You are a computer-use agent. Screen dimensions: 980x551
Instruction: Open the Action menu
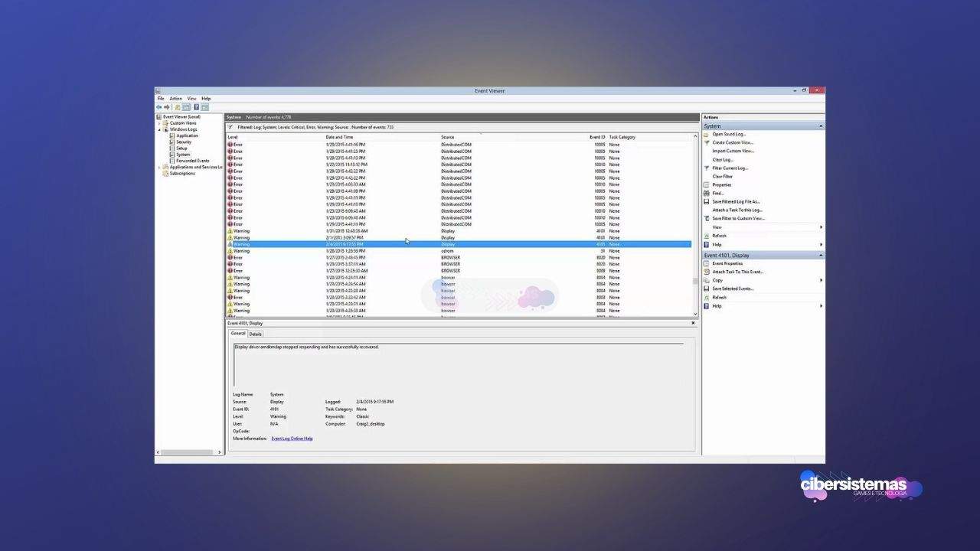point(176,99)
